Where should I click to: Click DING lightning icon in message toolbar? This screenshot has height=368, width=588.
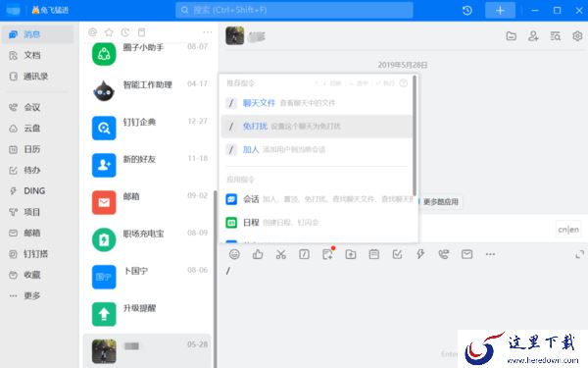pyautogui.click(x=420, y=254)
